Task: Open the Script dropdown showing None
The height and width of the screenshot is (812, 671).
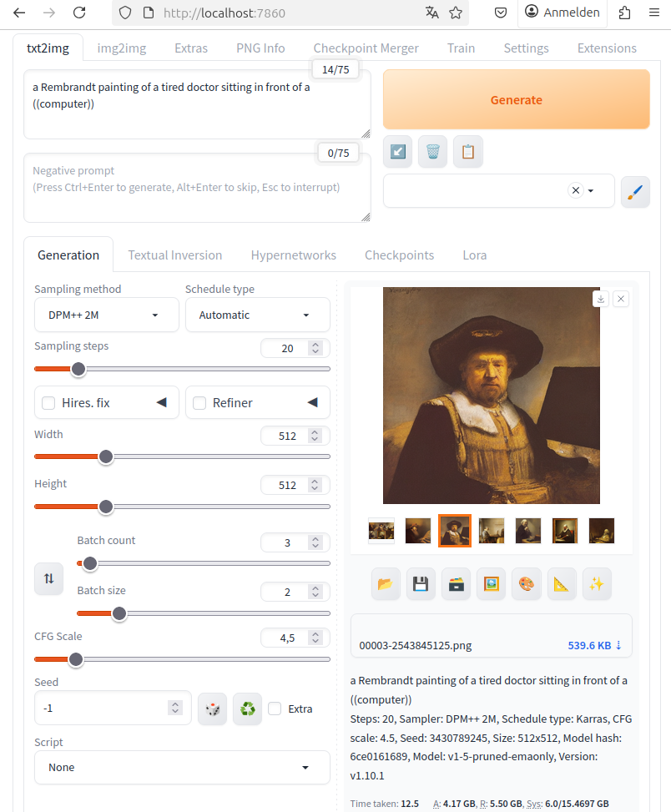Action: (182, 767)
